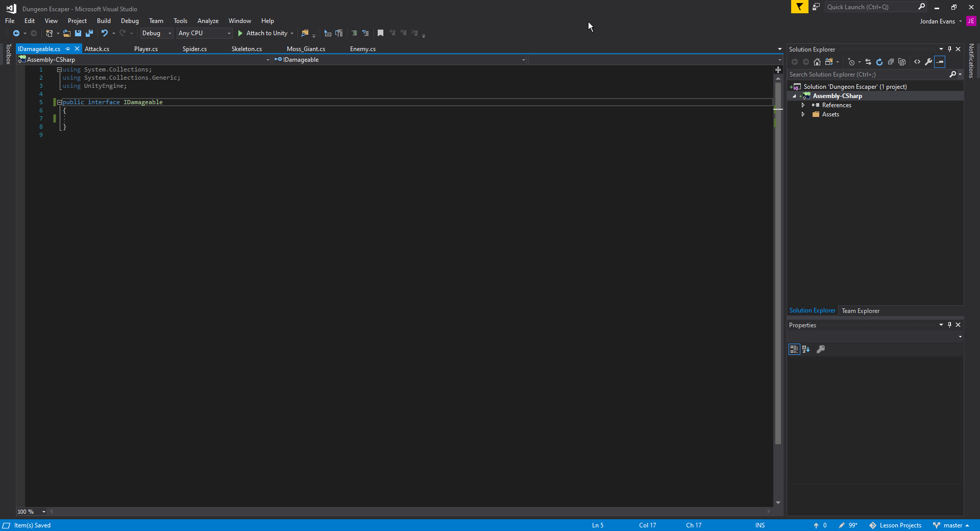
Task: Open the Any CPU platform dropdown
Action: (228, 33)
